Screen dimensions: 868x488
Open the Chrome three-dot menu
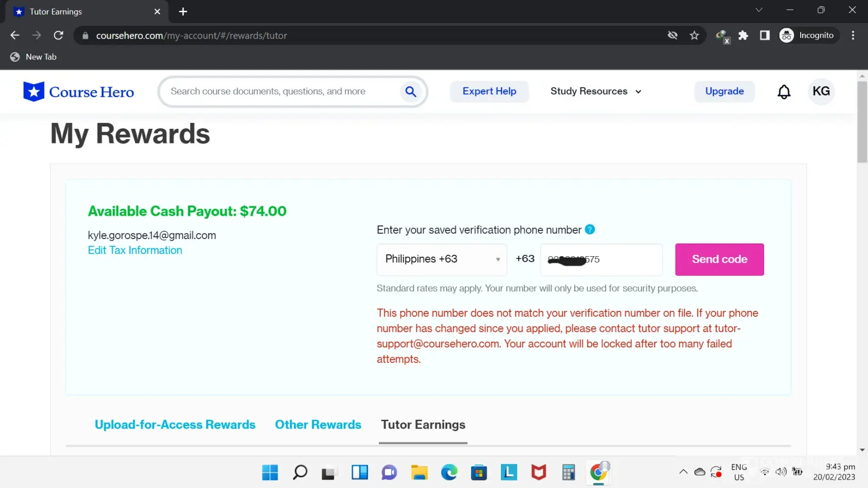click(x=853, y=35)
